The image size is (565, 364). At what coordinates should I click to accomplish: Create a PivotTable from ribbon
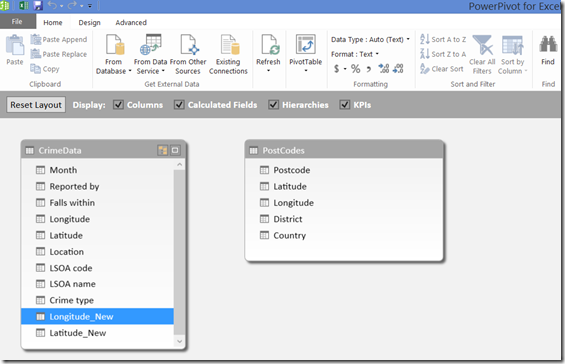coord(306,50)
